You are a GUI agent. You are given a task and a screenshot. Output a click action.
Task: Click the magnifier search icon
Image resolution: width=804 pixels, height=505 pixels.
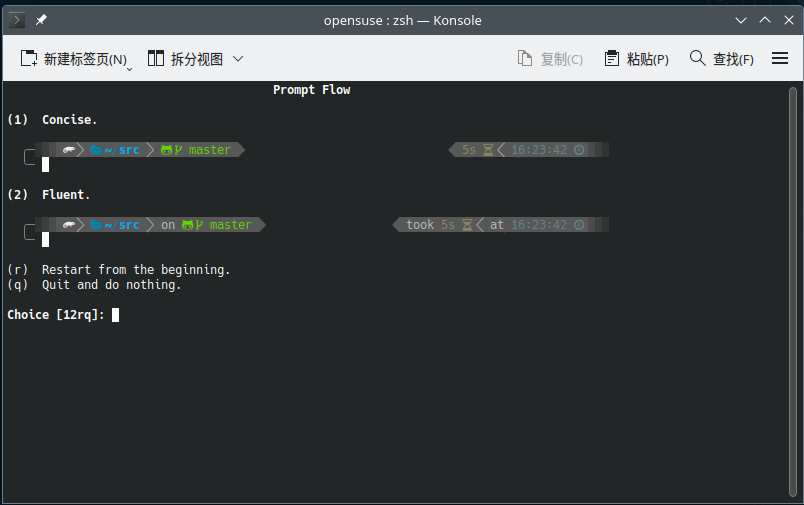(697, 58)
